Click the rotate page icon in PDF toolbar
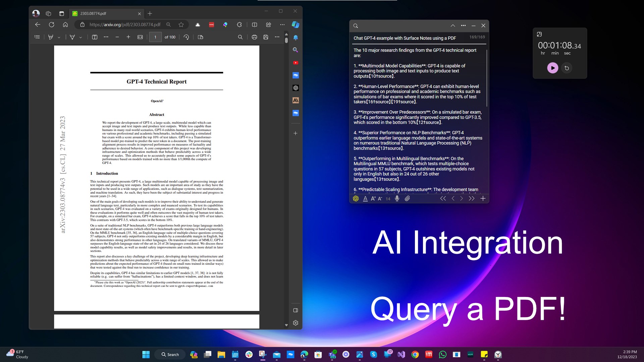Screen dimensions: 644x362 click(x=186, y=37)
